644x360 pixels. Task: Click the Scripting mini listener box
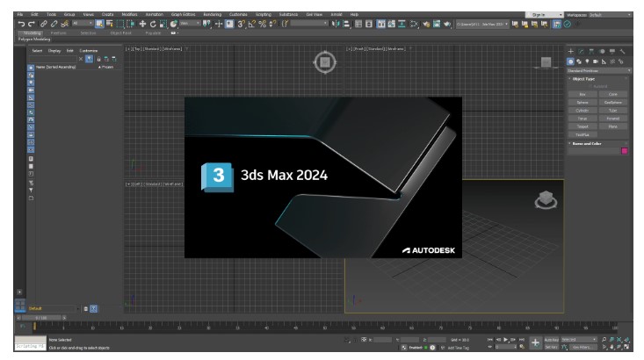click(31, 343)
